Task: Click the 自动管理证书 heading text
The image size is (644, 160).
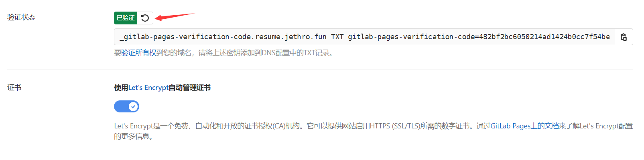Action: click(189, 88)
